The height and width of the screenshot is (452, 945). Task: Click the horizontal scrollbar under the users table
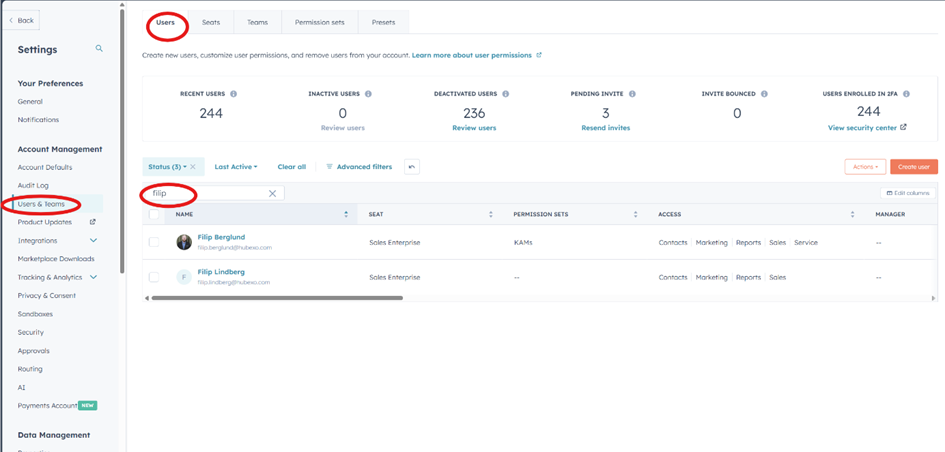(x=276, y=298)
